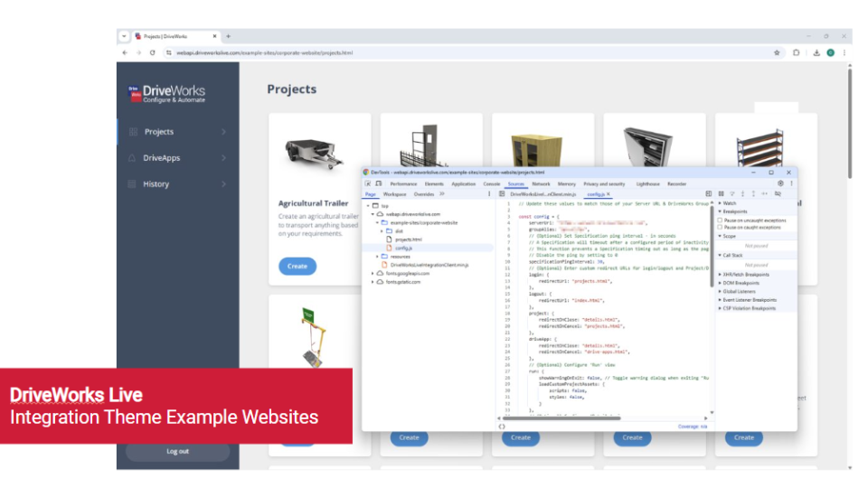Enable Pause on uncaught exceptions
Image resolution: width=868 pixels, height=488 pixels.
[720, 220]
